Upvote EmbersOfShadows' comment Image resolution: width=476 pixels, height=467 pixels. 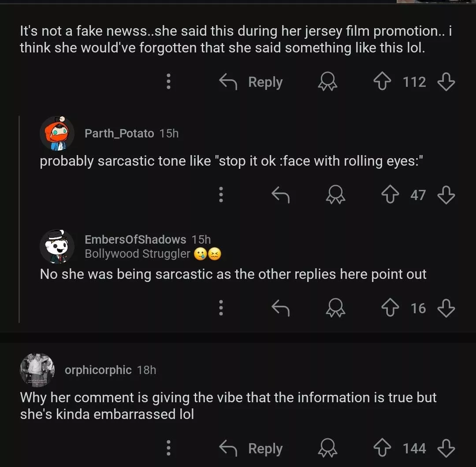tap(390, 308)
